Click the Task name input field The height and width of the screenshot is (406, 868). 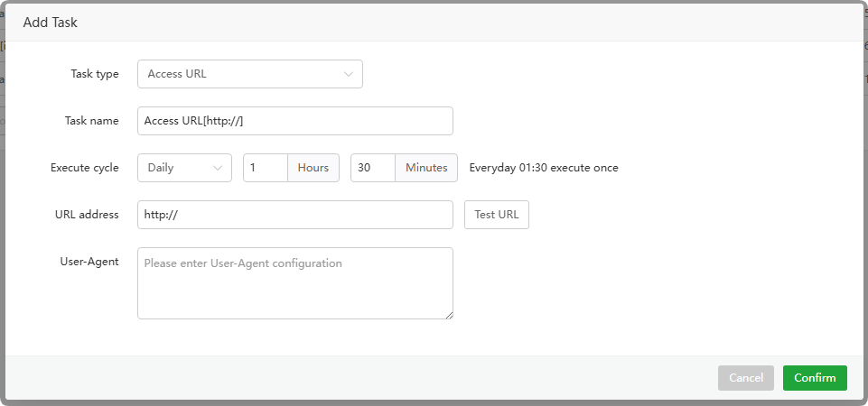click(294, 121)
